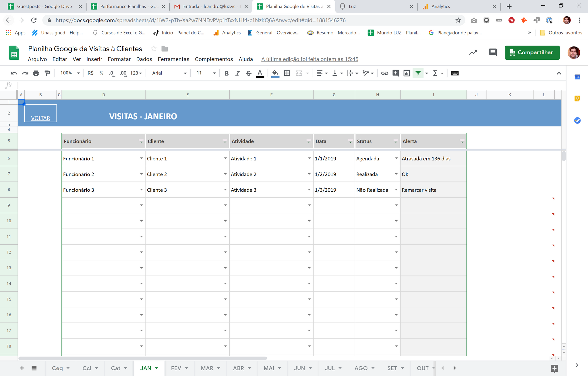Click the VOLTAR link
The width and height of the screenshot is (588, 376).
click(40, 118)
